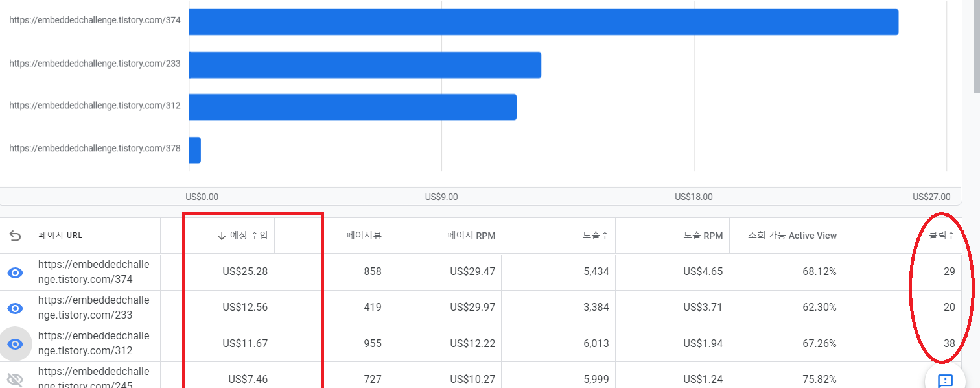Open the feedback chat bubble icon
The height and width of the screenshot is (388, 980).
(x=945, y=380)
